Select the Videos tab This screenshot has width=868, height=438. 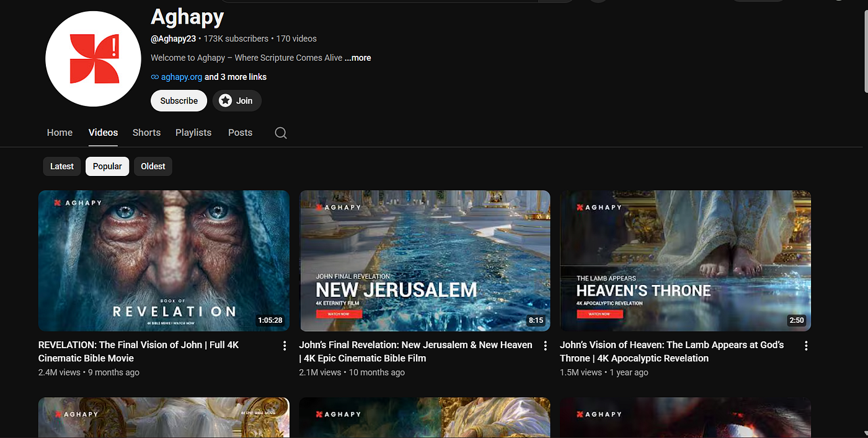point(103,133)
